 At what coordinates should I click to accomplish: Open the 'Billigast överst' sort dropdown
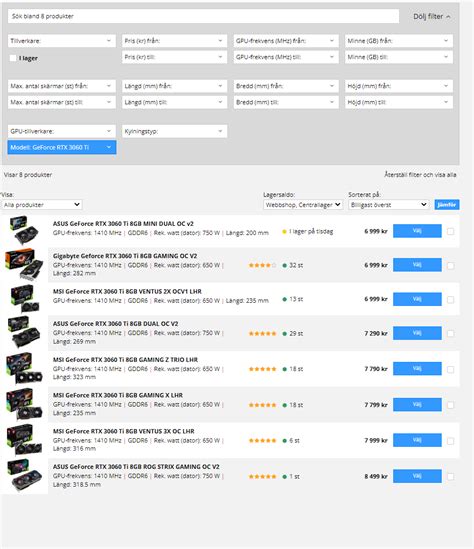[389, 205]
